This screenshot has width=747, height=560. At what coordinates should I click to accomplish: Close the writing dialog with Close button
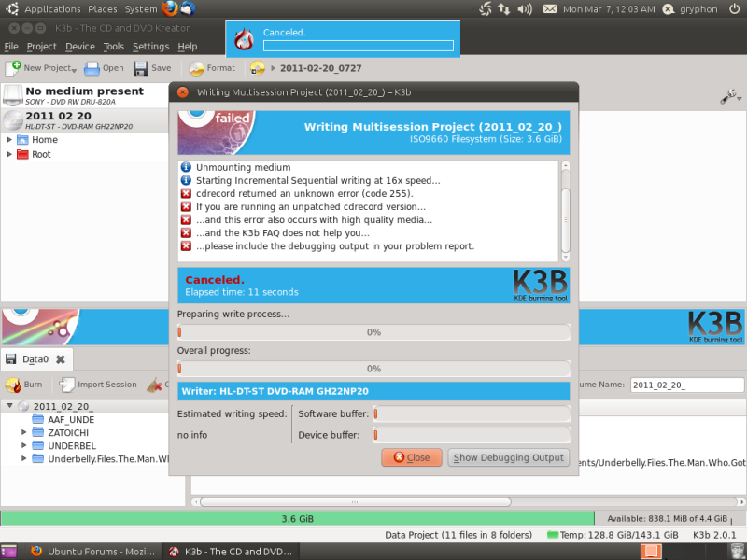pos(412,457)
